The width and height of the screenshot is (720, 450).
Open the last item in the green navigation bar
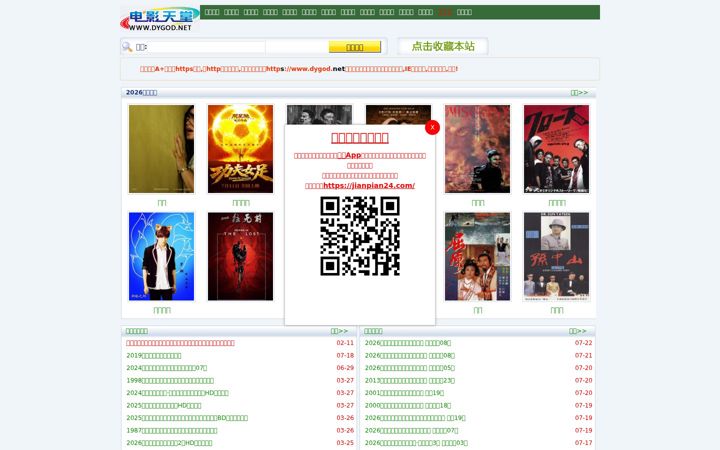[464, 12]
